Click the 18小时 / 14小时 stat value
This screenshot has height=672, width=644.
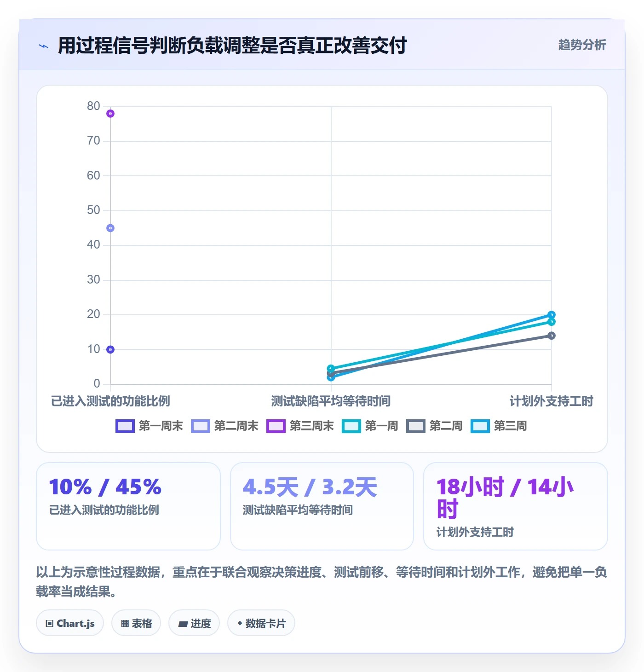(505, 498)
